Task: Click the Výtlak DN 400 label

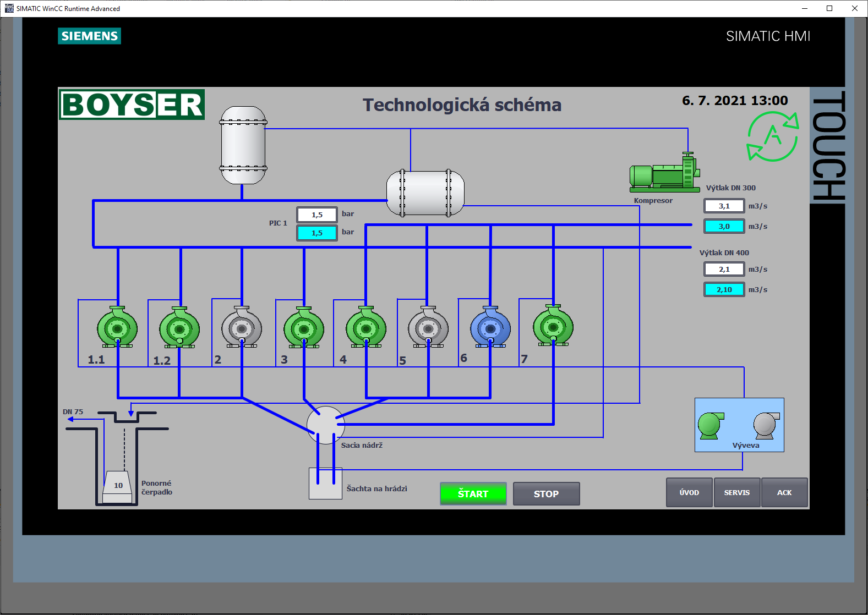Action: tap(724, 252)
